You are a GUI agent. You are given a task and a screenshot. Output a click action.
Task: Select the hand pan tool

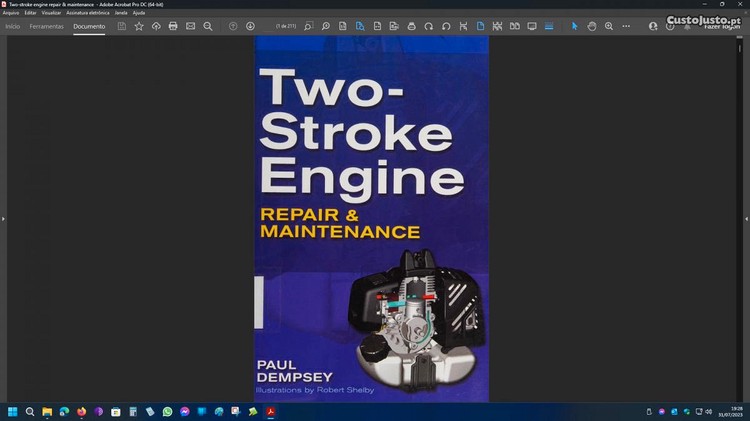[592, 26]
